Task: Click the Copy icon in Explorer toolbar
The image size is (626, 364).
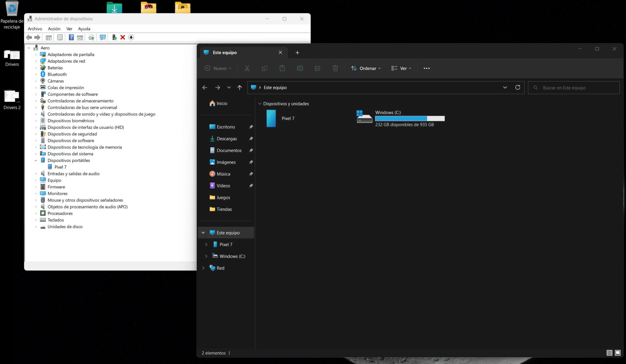Action: click(x=265, y=68)
